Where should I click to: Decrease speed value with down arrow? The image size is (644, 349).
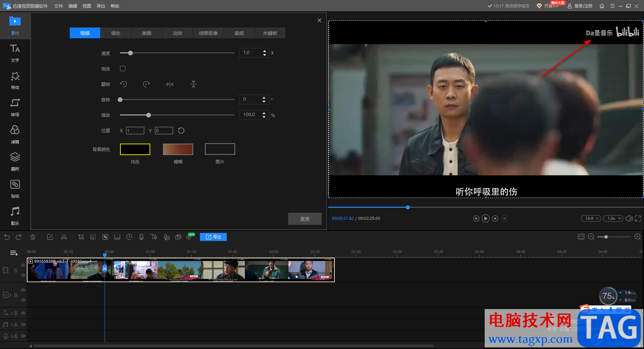(x=265, y=55)
